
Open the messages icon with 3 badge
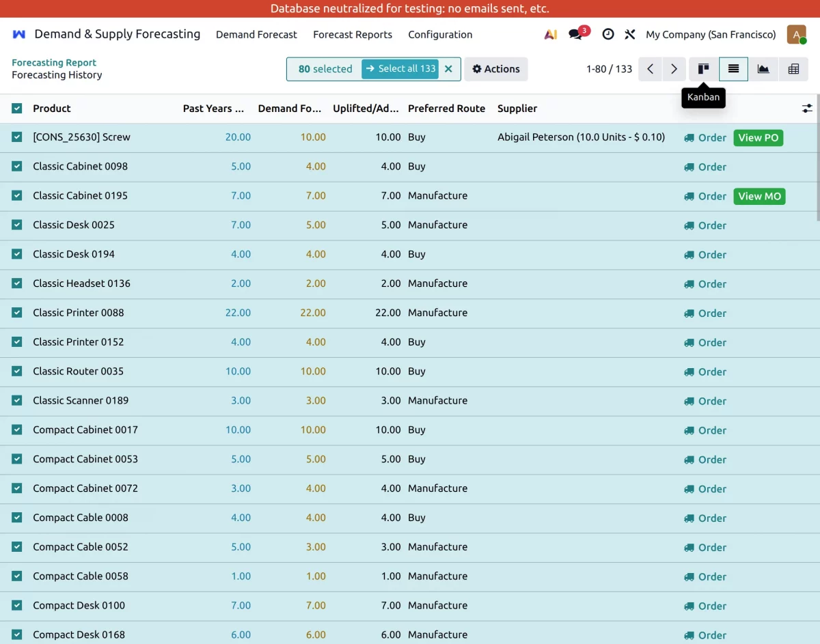tap(577, 34)
